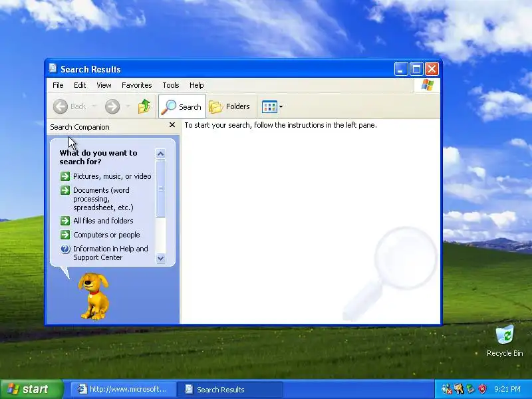The height and width of the screenshot is (399, 532).
Task: Click the Rover dog search assistant
Action: [x=94, y=296]
